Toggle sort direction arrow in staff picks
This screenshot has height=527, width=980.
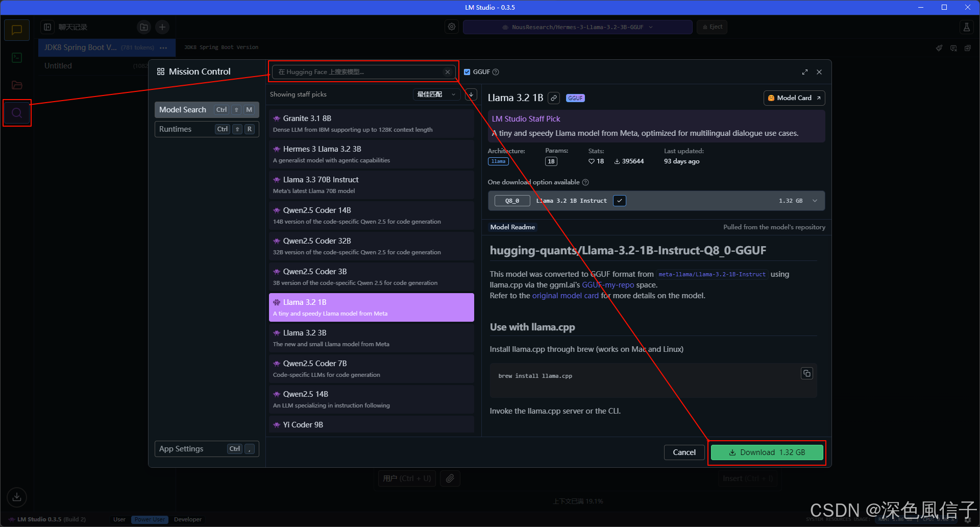(x=471, y=94)
